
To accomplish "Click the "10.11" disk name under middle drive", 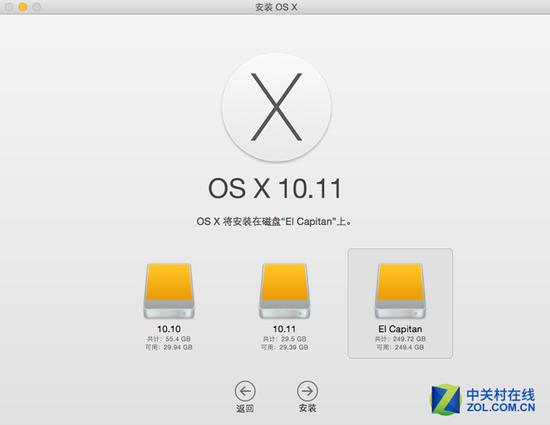I will point(284,329).
